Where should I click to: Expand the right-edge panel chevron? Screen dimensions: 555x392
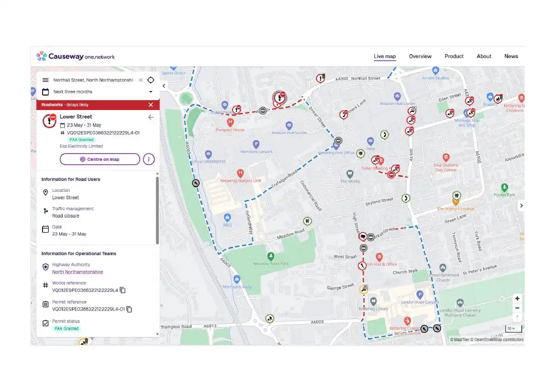pyautogui.click(x=521, y=205)
